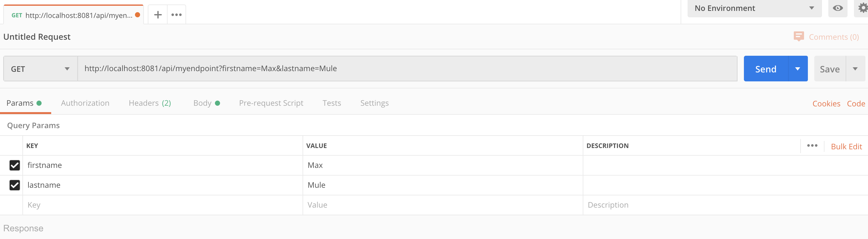The width and height of the screenshot is (868, 239).
Task: Expand the Save options dropdown arrow
Action: 855,69
